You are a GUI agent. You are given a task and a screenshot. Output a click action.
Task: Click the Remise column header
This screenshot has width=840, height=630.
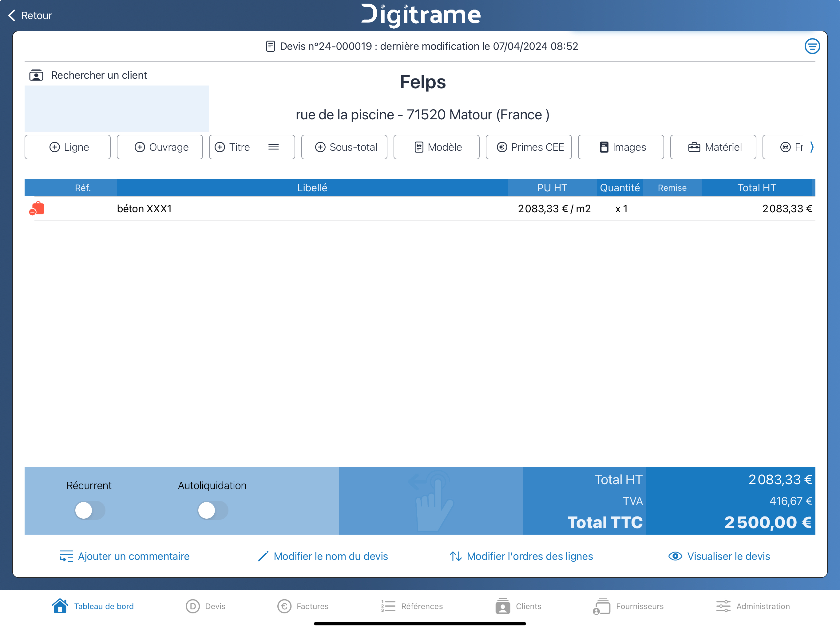pyautogui.click(x=672, y=188)
